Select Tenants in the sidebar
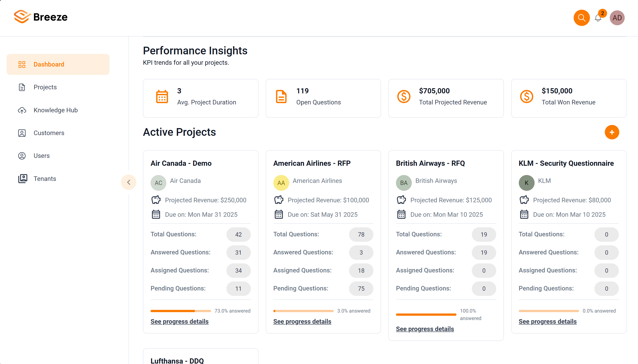Screen dimensions: 638x364 [x=45, y=178]
